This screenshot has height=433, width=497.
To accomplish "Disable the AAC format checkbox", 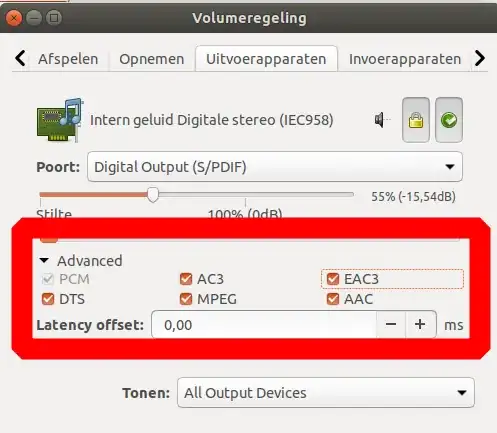I will click(x=333, y=299).
